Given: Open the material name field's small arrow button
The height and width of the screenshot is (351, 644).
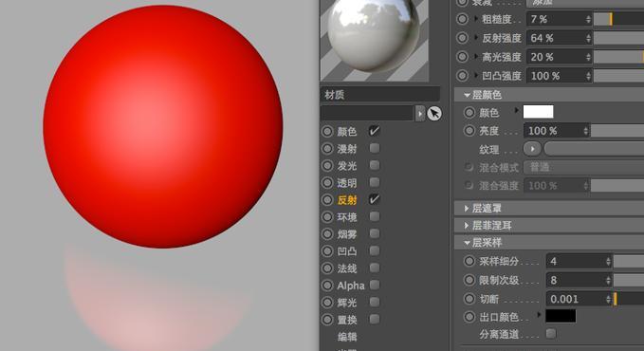Looking at the screenshot, I should 420,114.
